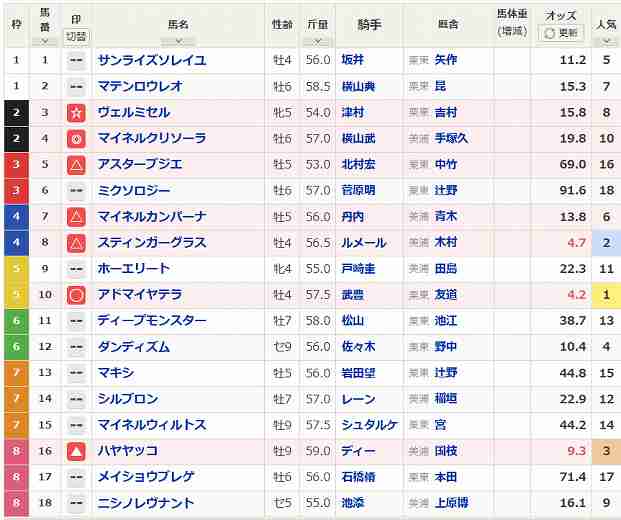Open mark selector for ダンディズム
This screenshot has width=621, height=520.
(76, 347)
